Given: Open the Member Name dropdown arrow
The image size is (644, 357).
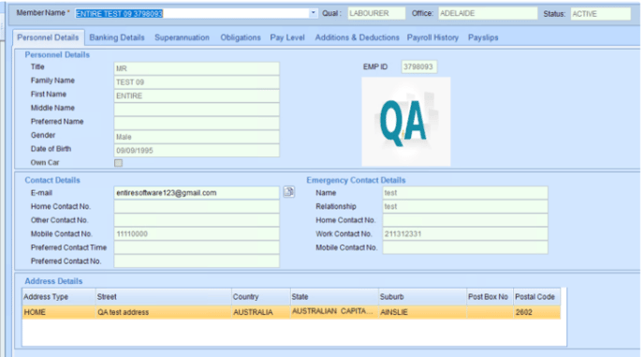Looking at the screenshot, I should (313, 13).
